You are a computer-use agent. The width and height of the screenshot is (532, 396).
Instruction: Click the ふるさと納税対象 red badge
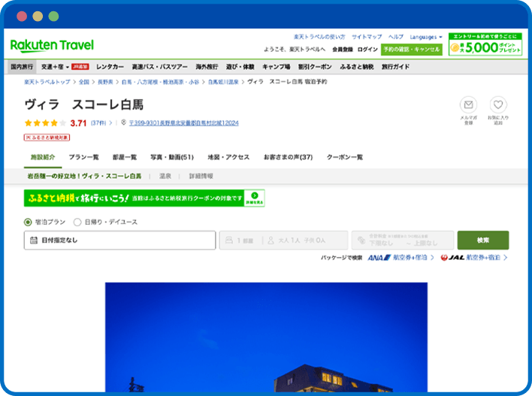click(x=47, y=138)
